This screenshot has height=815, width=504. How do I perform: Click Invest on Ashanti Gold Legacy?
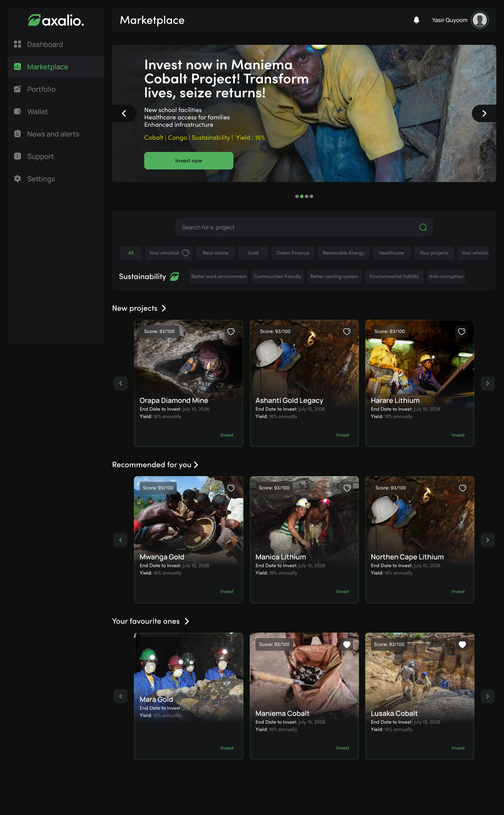[x=343, y=435]
